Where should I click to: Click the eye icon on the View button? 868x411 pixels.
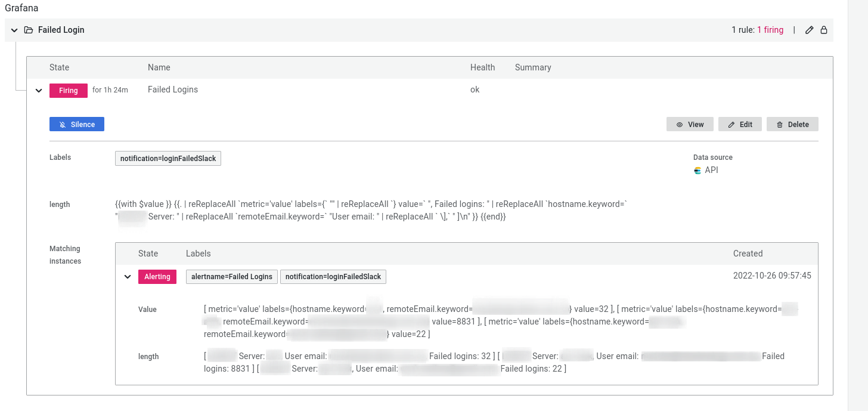pyautogui.click(x=680, y=125)
